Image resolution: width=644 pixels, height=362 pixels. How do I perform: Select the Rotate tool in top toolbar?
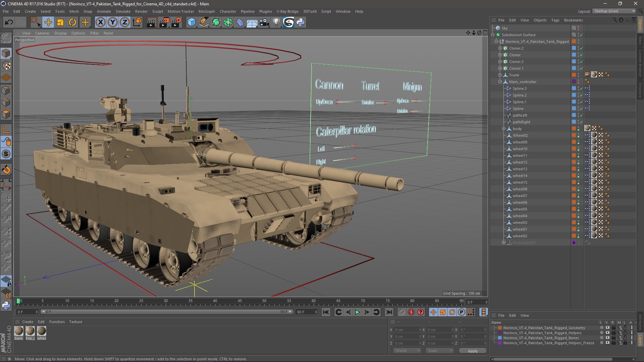tap(72, 22)
